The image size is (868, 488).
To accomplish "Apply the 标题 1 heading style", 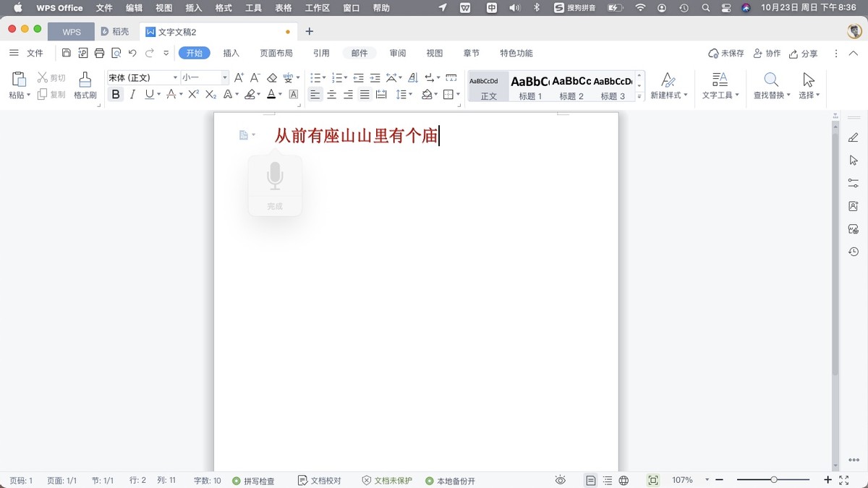I will click(530, 86).
